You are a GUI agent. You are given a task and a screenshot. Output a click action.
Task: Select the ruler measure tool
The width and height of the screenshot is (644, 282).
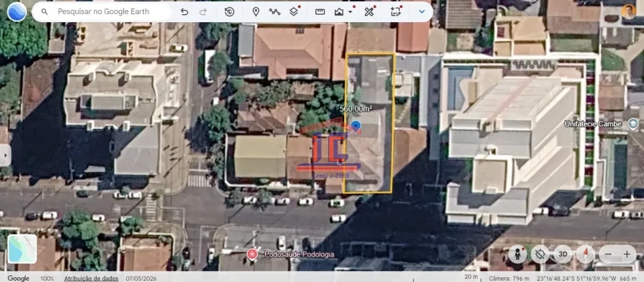pos(320,11)
